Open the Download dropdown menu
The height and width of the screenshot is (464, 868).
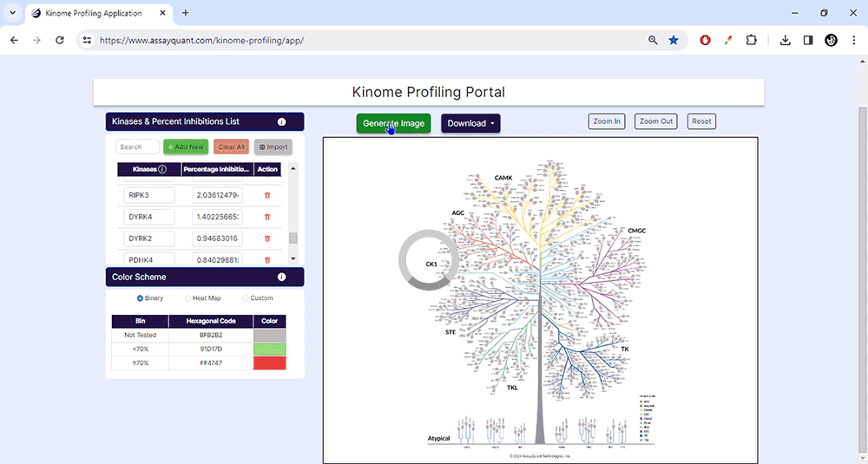point(470,123)
